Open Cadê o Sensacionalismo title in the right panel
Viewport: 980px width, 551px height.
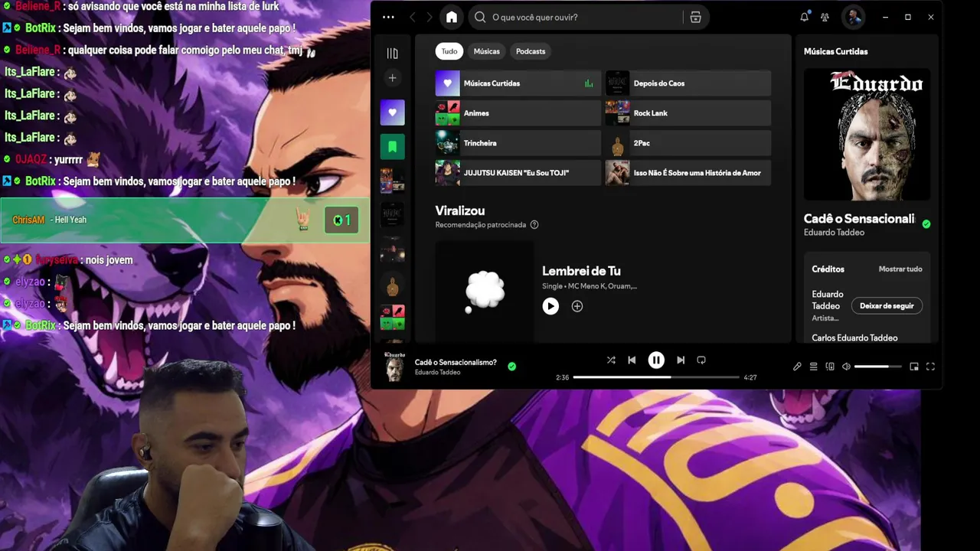[859, 219]
